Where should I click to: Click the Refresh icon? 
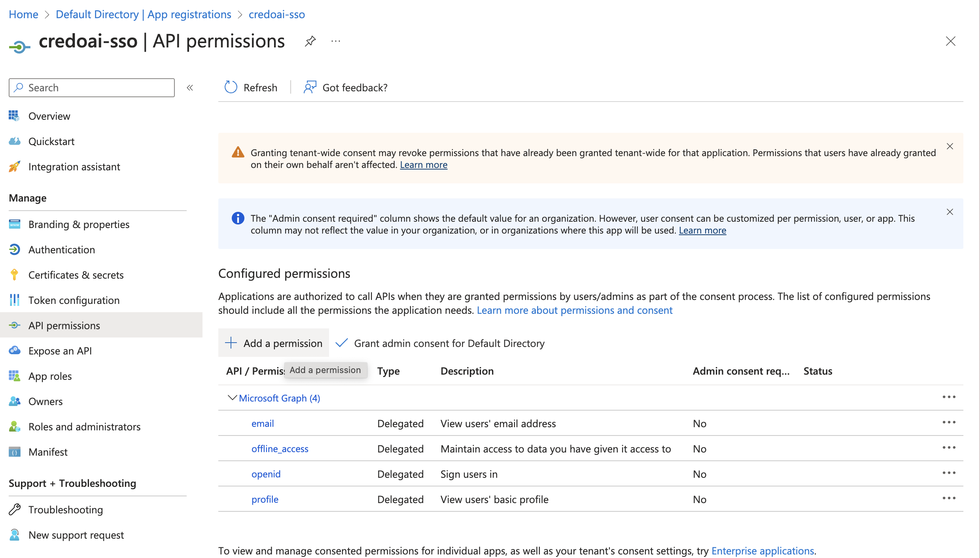tap(231, 87)
